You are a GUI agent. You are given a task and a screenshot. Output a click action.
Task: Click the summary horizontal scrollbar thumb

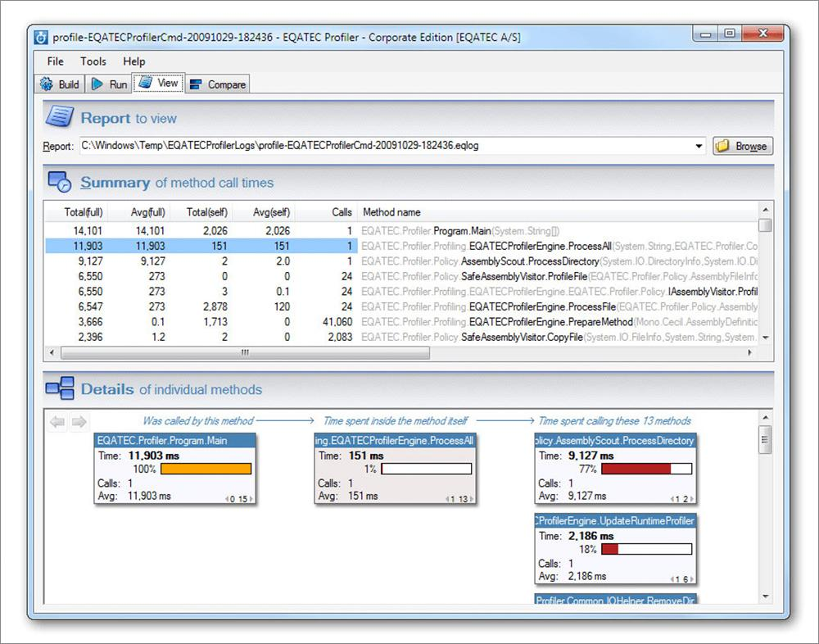pyautogui.click(x=245, y=353)
